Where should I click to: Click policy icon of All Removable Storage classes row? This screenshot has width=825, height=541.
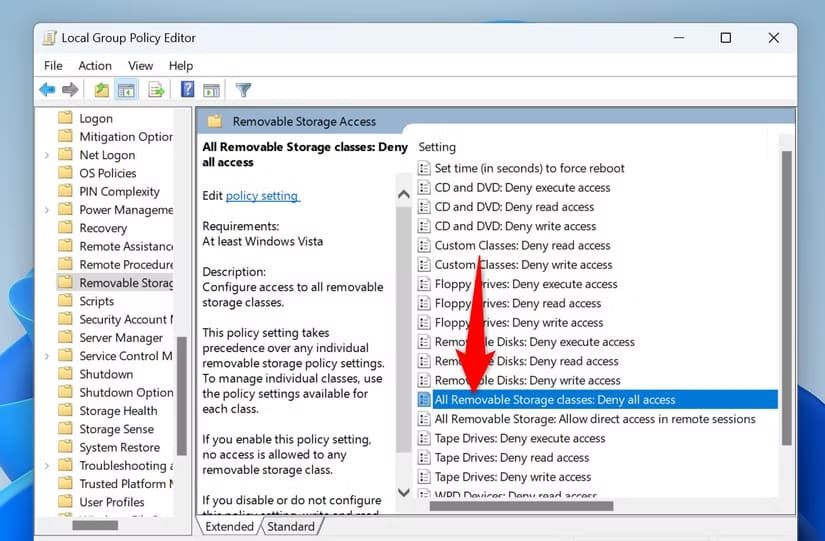coord(424,399)
